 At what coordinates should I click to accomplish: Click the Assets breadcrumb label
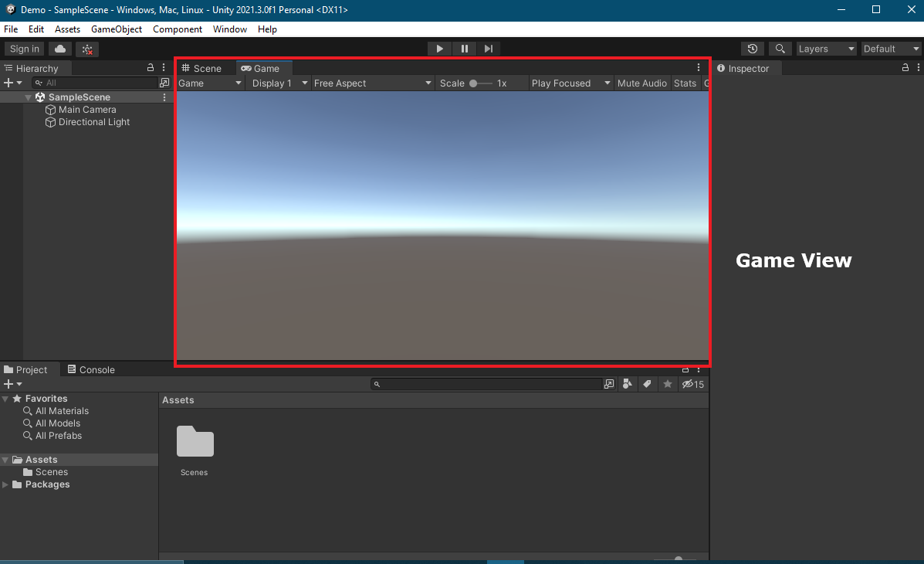click(x=178, y=400)
